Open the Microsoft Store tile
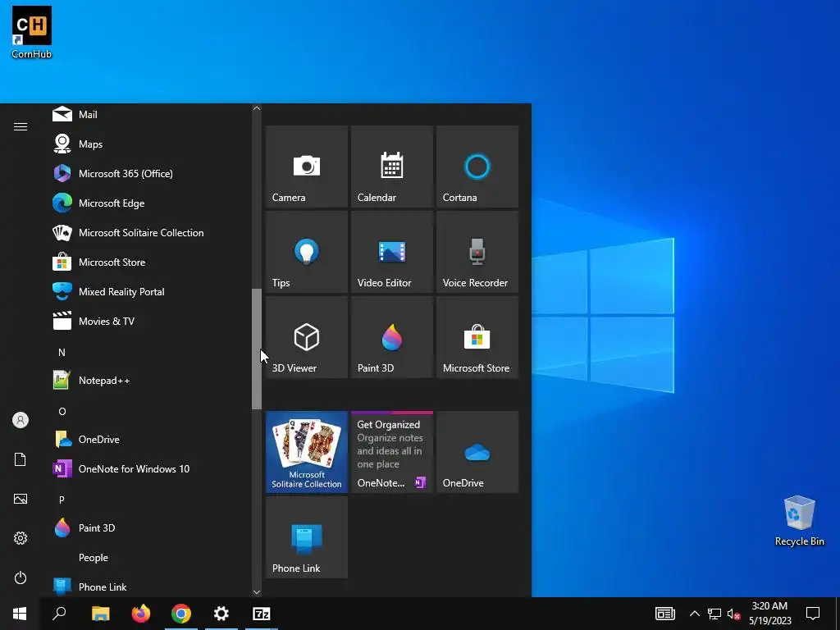 pyautogui.click(x=477, y=337)
